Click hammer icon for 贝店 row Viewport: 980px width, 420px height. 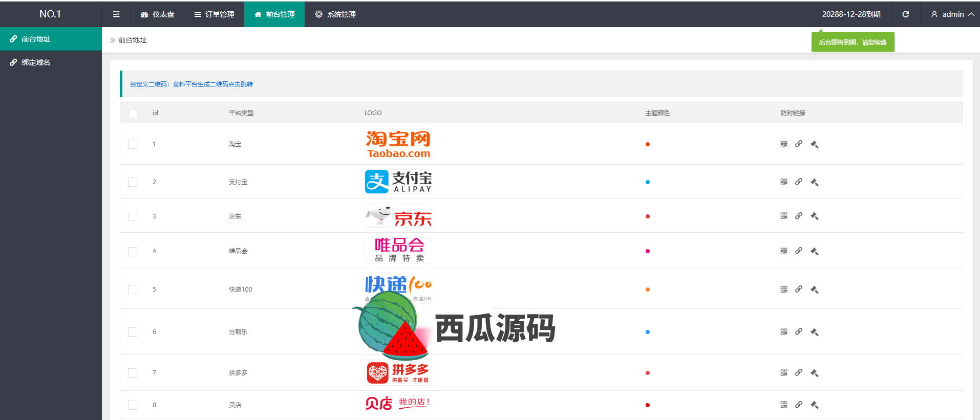point(815,405)
